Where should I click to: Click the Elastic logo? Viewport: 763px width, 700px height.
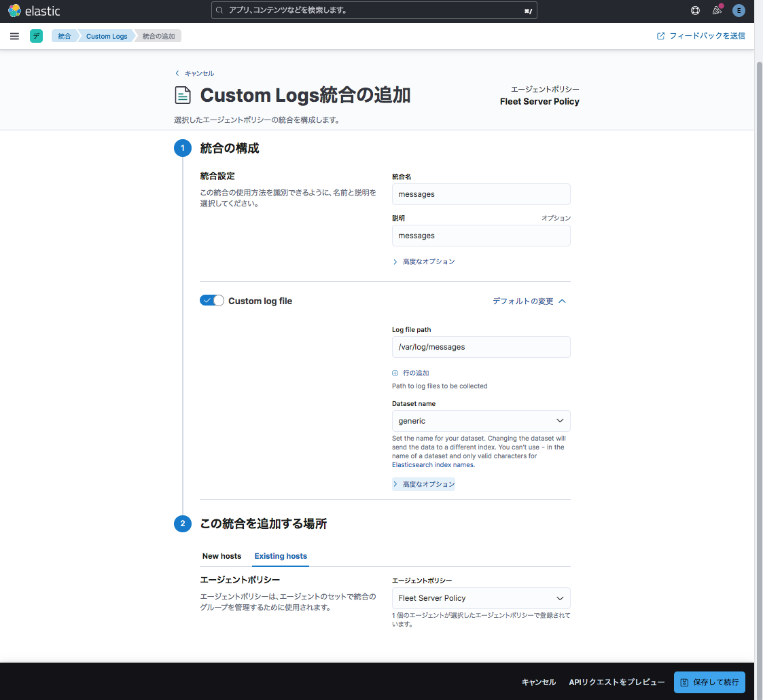click(x=34, y=11)
